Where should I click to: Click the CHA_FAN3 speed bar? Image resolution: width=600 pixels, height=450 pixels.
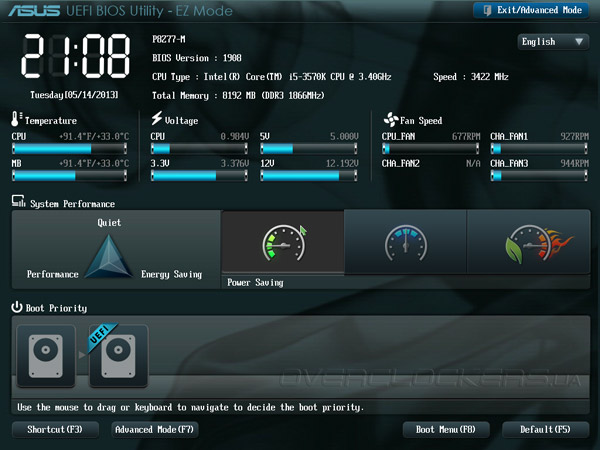pos(539,176)
